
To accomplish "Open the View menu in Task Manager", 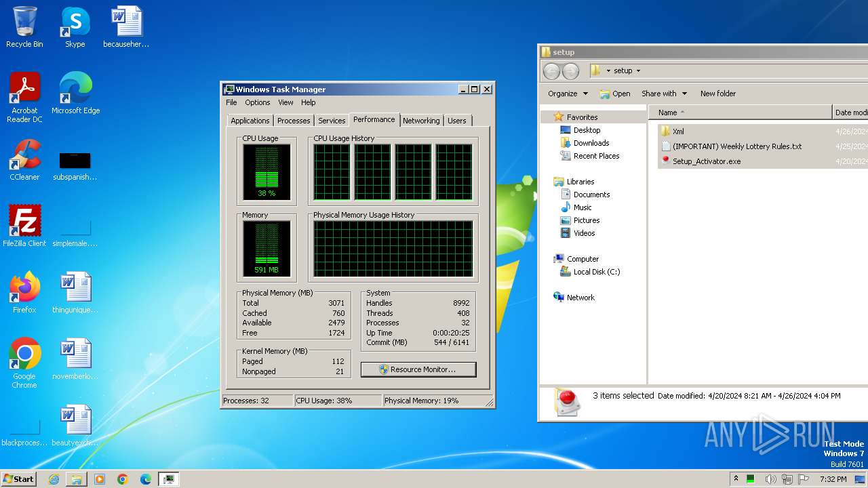I will [x=285, y=102].
